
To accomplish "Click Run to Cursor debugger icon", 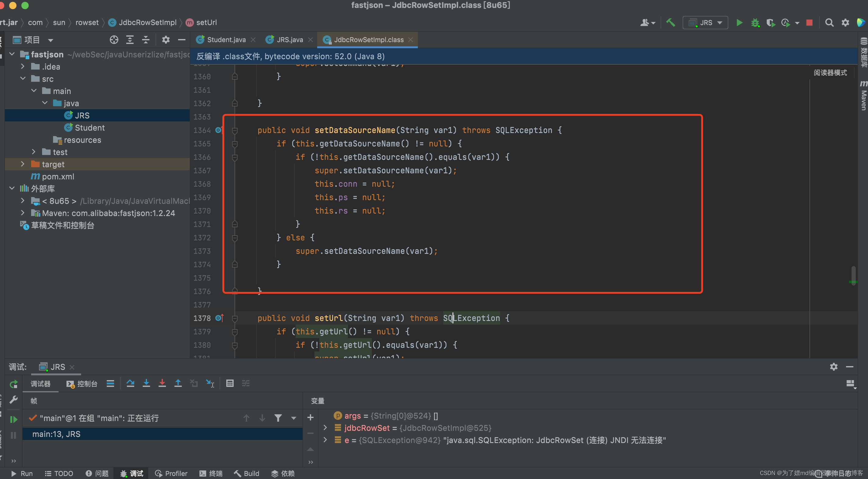I will (x=210, y=383).
